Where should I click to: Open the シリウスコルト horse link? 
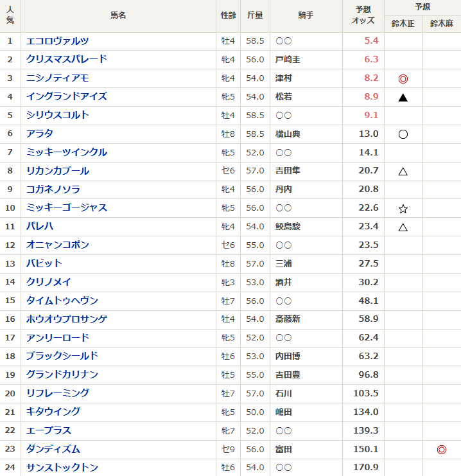pos(57,115)
